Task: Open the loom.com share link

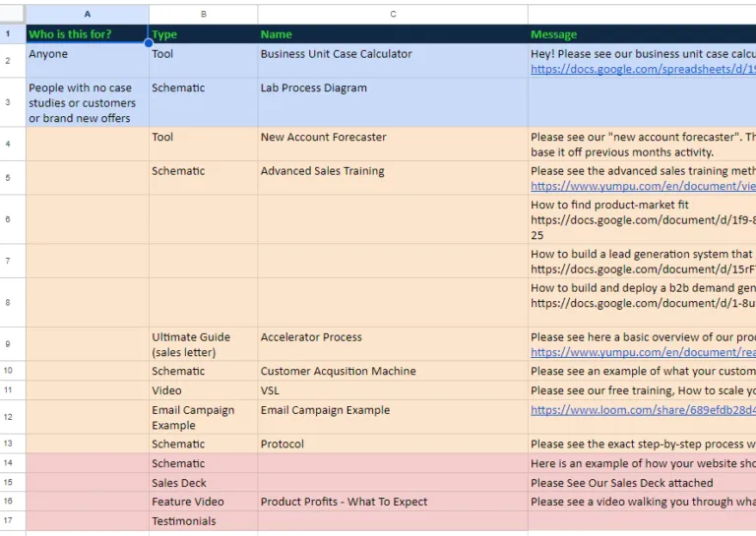Action: (x=643, y=410)
